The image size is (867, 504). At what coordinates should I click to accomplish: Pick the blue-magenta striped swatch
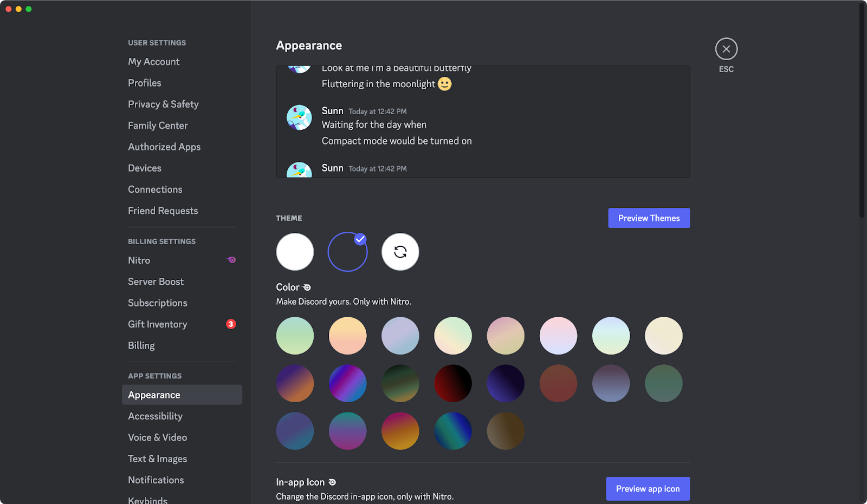click(347, 383)
